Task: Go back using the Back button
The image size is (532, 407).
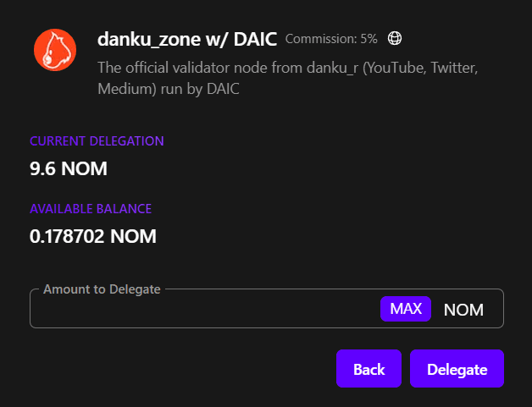Action: tap(369, 369)
